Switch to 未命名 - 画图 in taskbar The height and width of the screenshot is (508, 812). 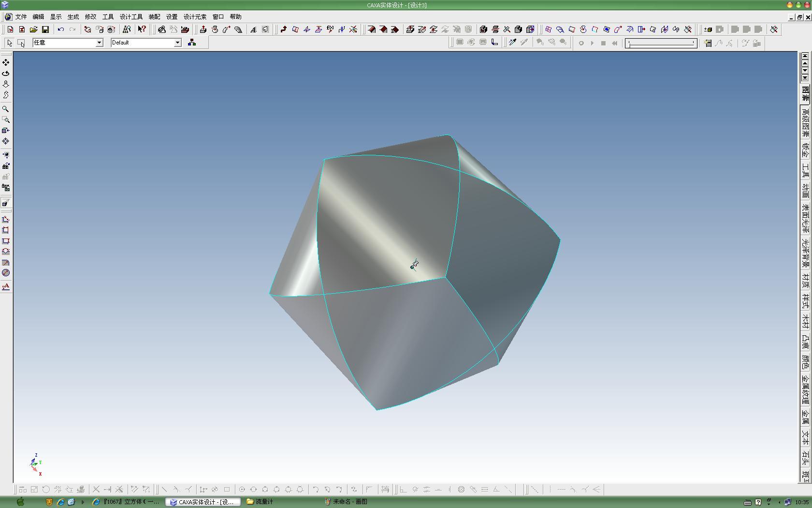point(346,502)
